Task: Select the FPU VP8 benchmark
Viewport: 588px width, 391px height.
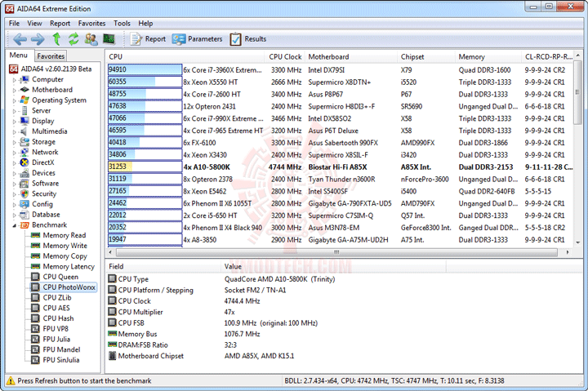Action: [56, 329]
